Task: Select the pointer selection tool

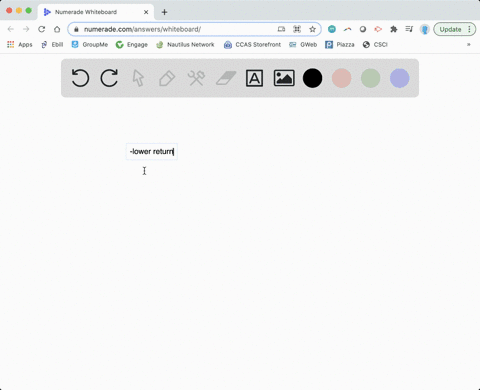Action: click(x=138, y=78)
